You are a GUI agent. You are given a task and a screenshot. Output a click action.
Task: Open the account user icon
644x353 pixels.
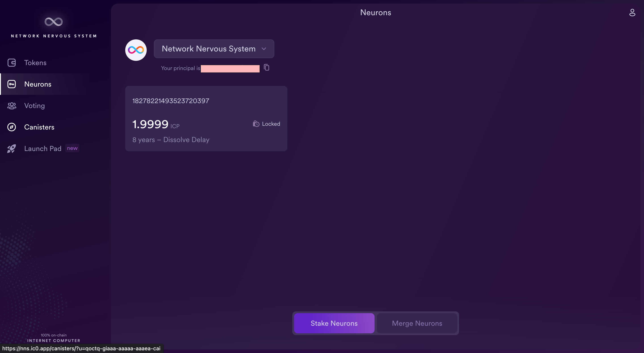(632, 13)
